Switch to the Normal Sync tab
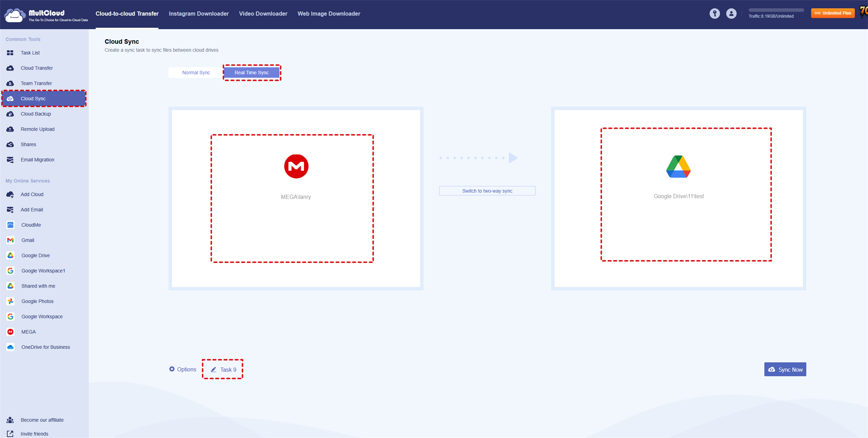Image resolution: width=868 pixels, height=438 pixels. click(x=196, y=73)
